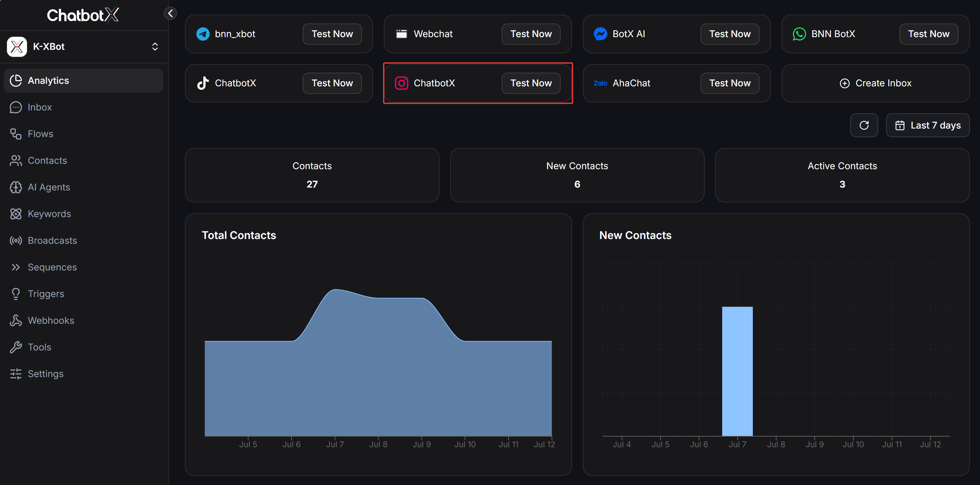Click the New Contacts chart heading
980x485 pixels.
click(635, 235)
